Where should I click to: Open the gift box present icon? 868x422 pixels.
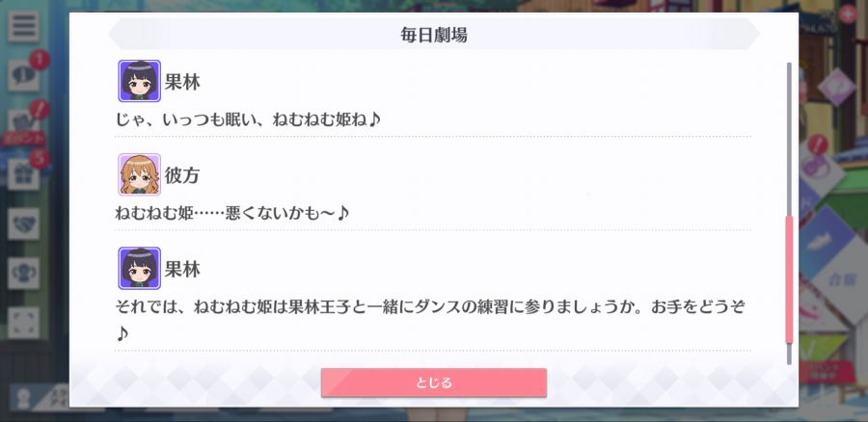23,174
